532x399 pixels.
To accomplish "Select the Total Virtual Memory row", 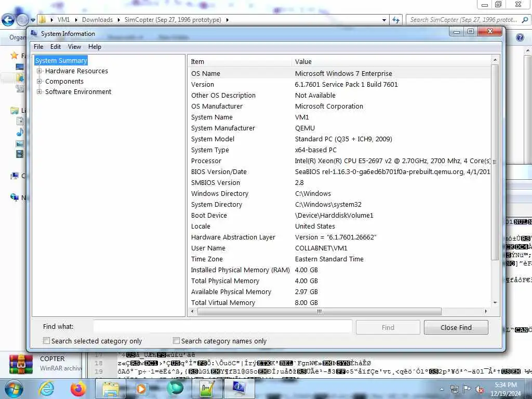I will tap(339, 302).
